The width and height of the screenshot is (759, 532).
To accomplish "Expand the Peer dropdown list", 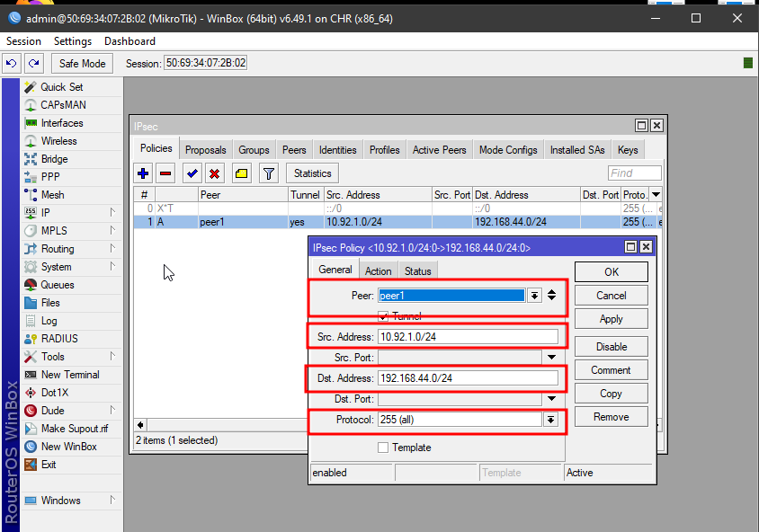I will pos(534,296).
